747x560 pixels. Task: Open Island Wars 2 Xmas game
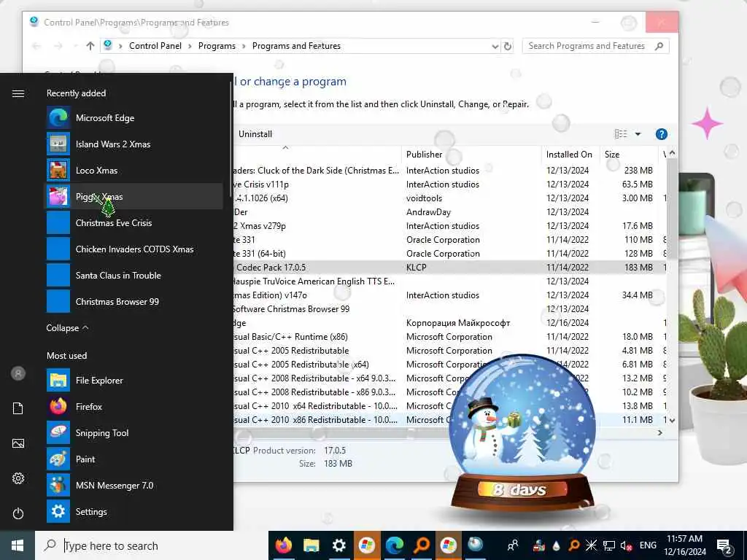pos(134,144)
